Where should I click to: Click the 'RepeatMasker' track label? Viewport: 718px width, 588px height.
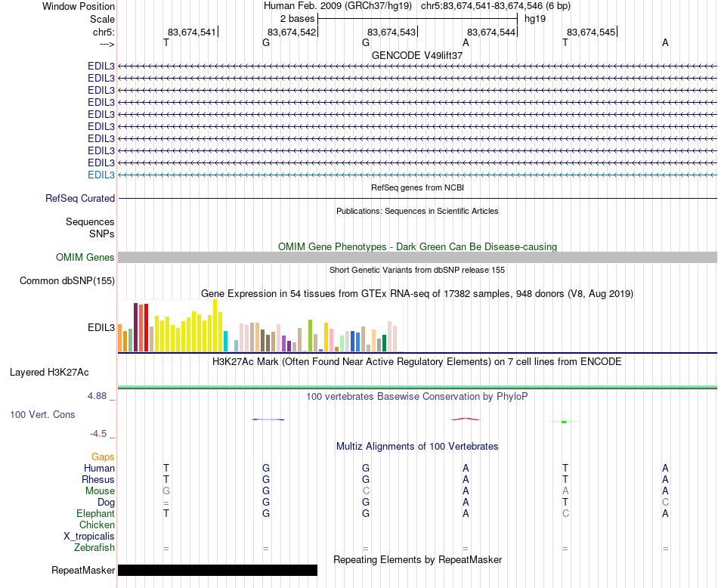coord(83,570)
